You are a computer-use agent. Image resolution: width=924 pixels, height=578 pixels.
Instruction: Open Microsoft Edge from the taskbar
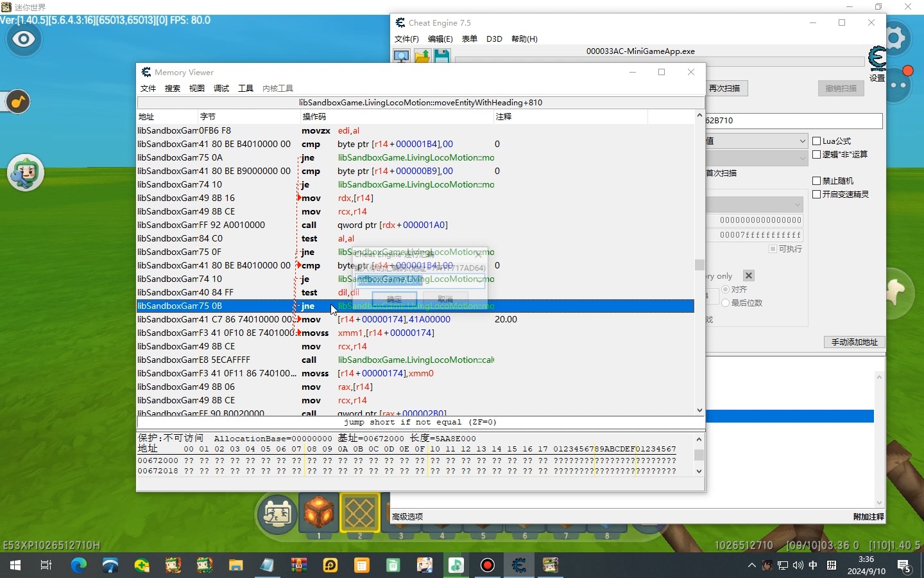pos(78,565)
